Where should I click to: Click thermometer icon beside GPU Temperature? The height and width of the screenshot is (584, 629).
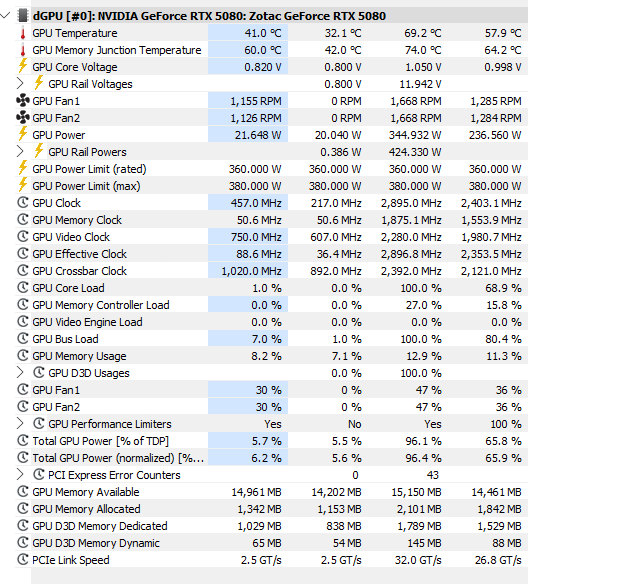[23, 33]
